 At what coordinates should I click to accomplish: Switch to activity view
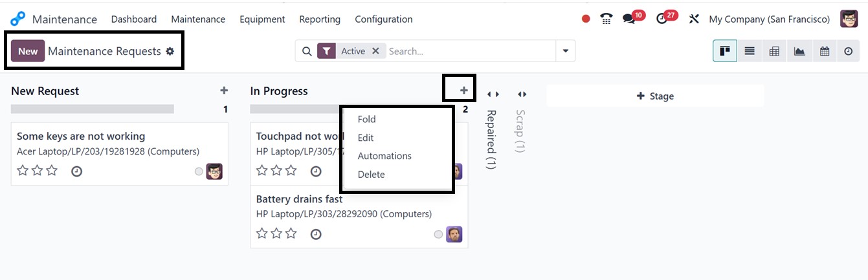tap(849, 51)
